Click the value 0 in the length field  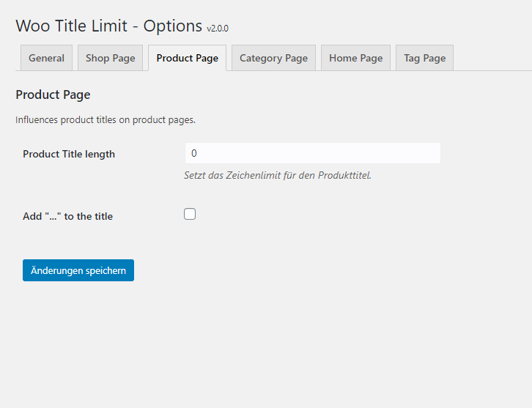pos(193,153)
